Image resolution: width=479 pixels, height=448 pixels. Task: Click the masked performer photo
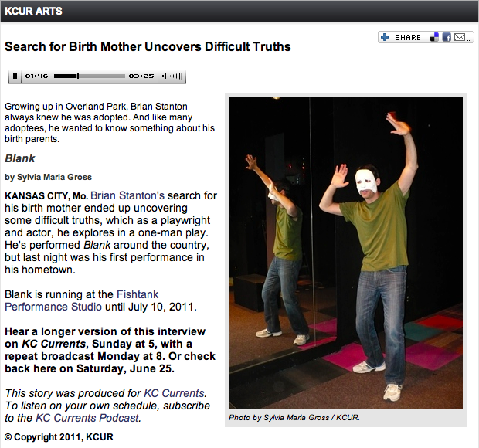point(345,253)
